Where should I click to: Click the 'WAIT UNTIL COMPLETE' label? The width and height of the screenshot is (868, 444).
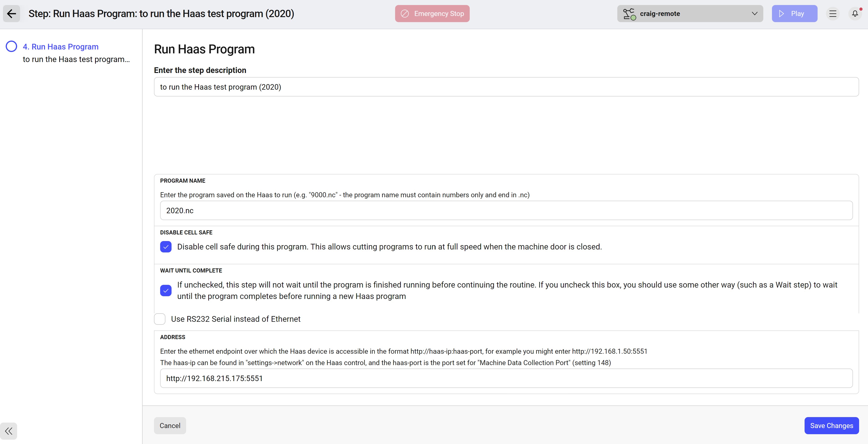tap(191, 270)
